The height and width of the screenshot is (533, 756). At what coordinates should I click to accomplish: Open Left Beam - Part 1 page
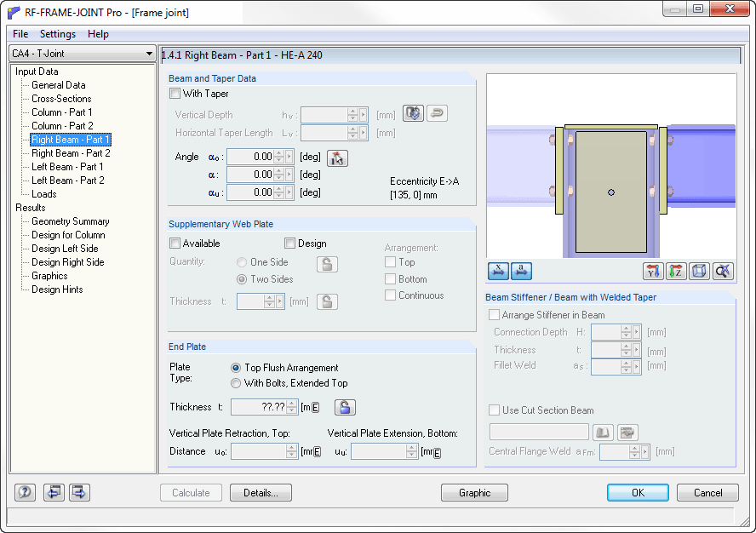(x=67, y=167)
